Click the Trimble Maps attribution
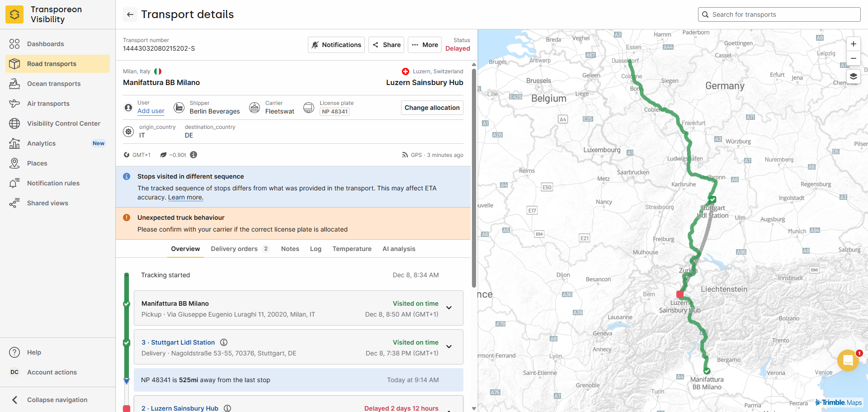 (839, 403)
